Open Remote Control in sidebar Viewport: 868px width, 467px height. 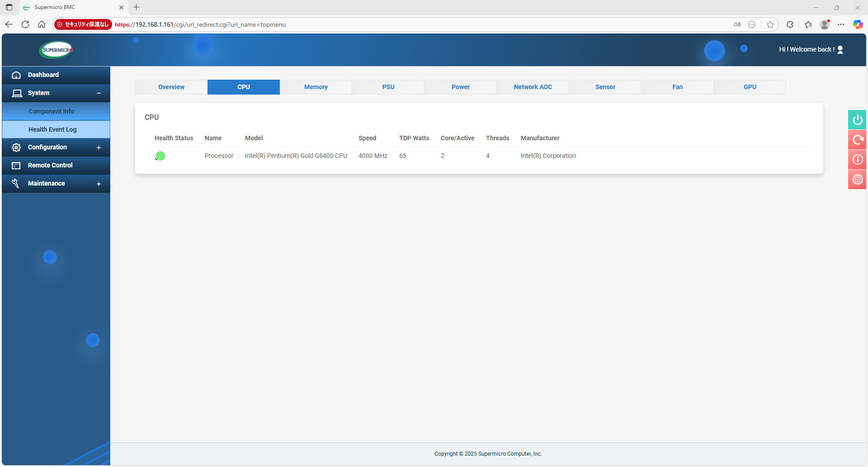pos(50,166)
